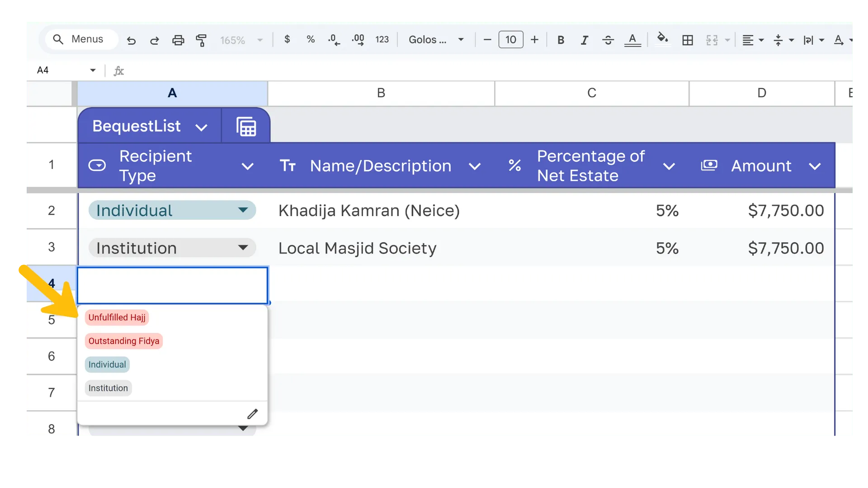The width and height of the screenshot is (868, 488).
Task: Choose Institution option in dropdown list
Action: click(108, 388)
